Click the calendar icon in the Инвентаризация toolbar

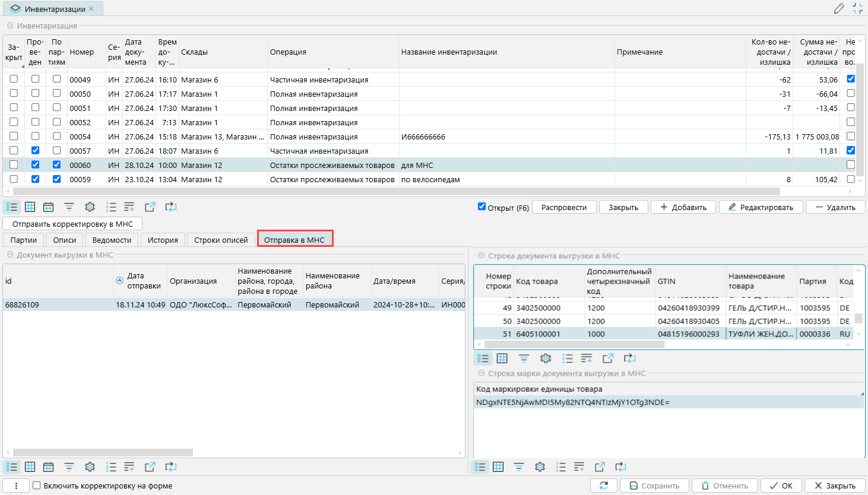point(49,207)
